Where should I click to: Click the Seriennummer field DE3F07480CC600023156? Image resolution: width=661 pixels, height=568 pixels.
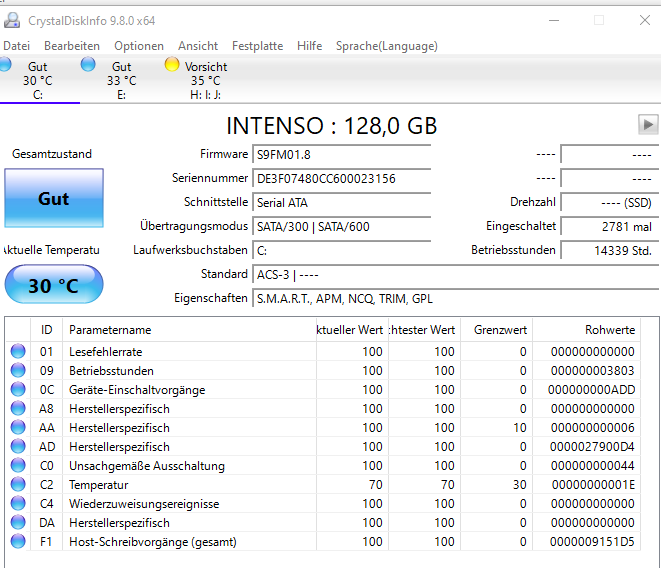click(342, 178)
